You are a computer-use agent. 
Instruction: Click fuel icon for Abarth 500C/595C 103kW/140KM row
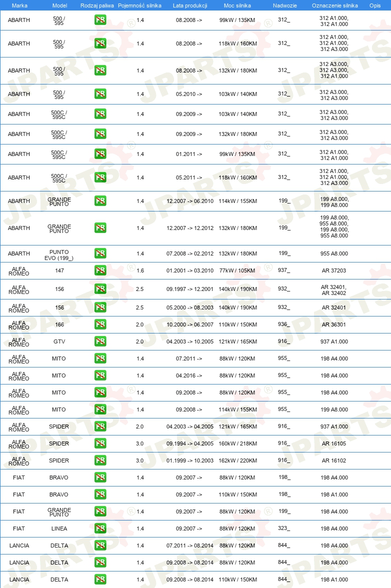pos(100,114)
